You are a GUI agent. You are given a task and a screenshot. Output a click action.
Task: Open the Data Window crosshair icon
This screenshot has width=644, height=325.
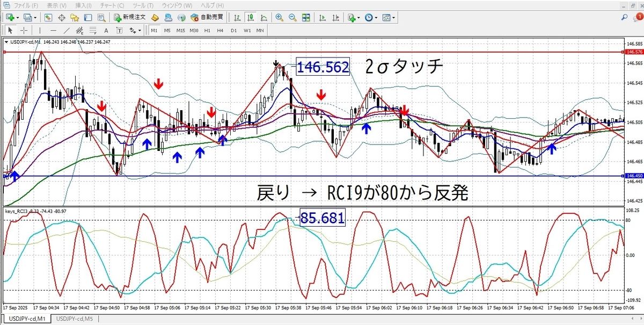tap(61, 17)
